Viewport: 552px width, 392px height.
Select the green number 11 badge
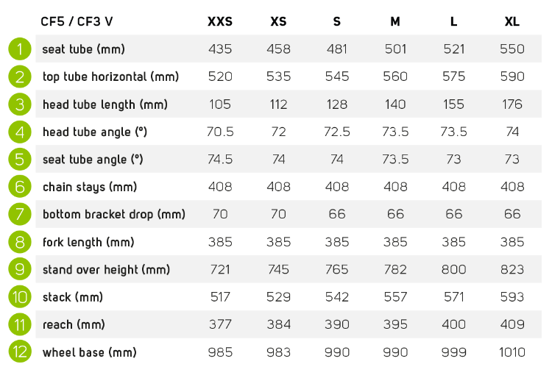20,324
